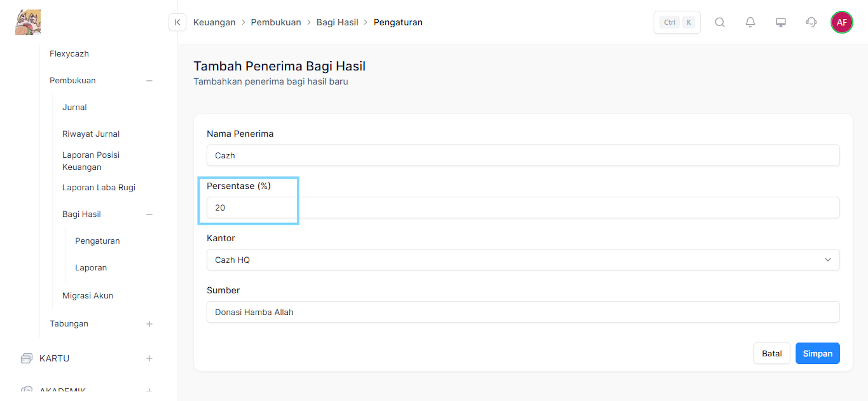The image size is (868, 401).
Task: Open Jurnal in the sidebar
Action: tap(74, 107)
